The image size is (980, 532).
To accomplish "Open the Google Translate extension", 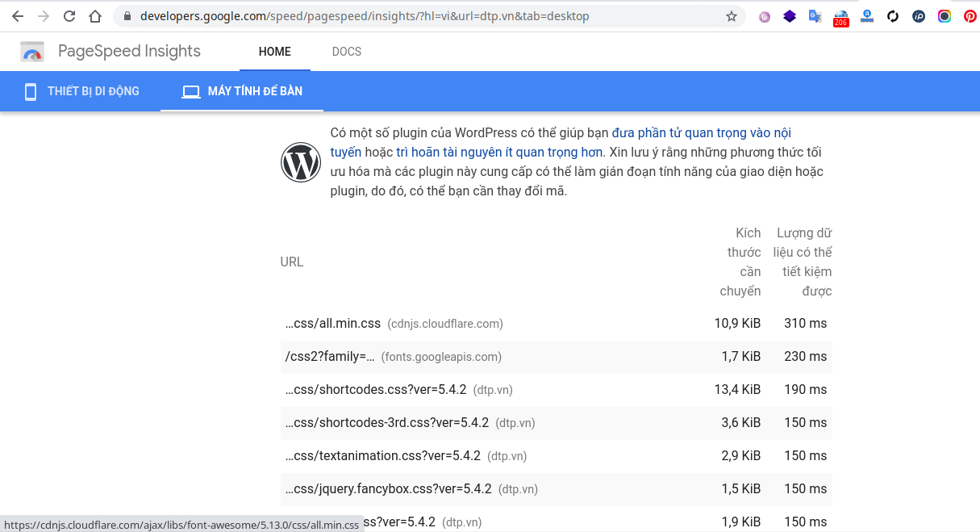I will click(815, 16).
